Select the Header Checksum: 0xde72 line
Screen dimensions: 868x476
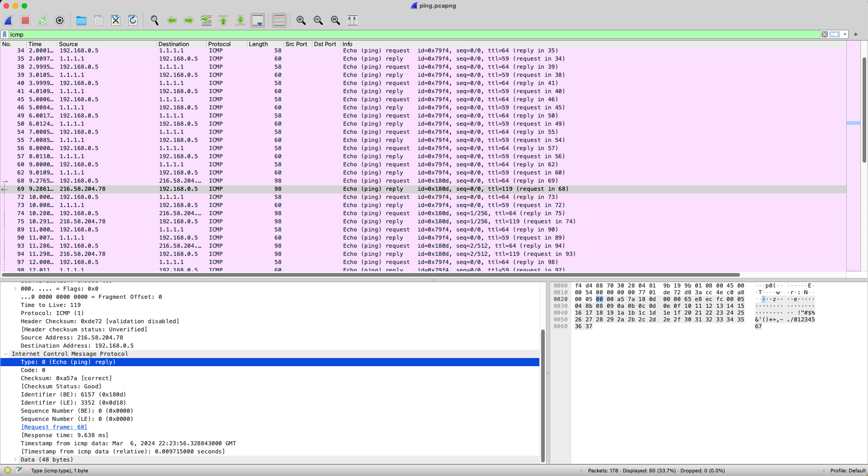point(270,321)
